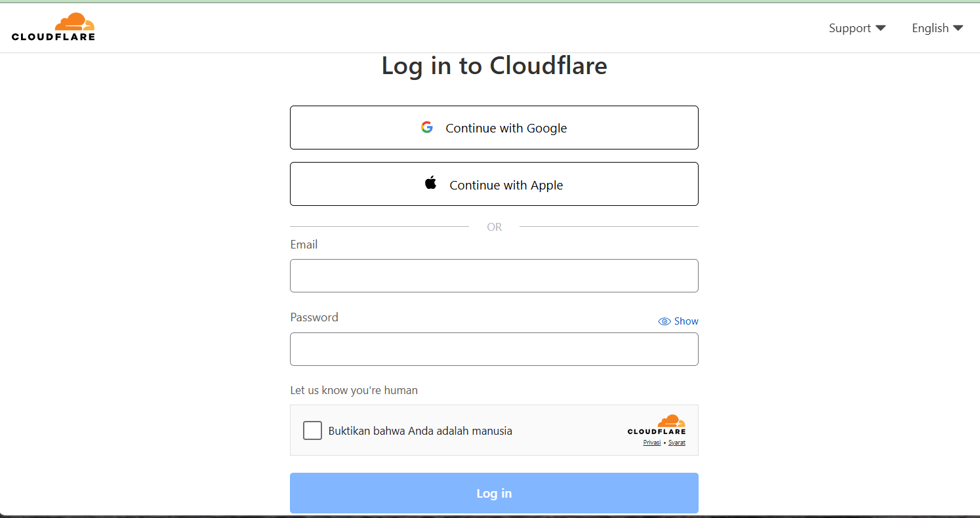
Task: Continue with Apple sign-in
Action: [x=494, y=184]
